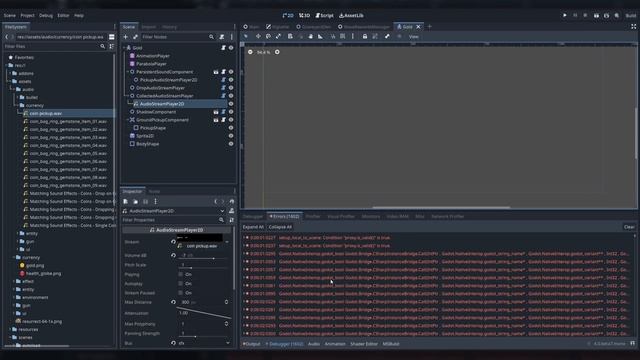640x360 pixels.
Task: Instantiate a child scene with link icon
Action: point(135,37)
